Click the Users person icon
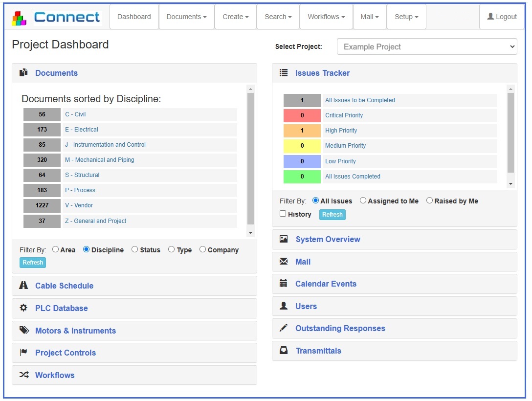Viewport: 532px width, 401px height. coord(284,306)
